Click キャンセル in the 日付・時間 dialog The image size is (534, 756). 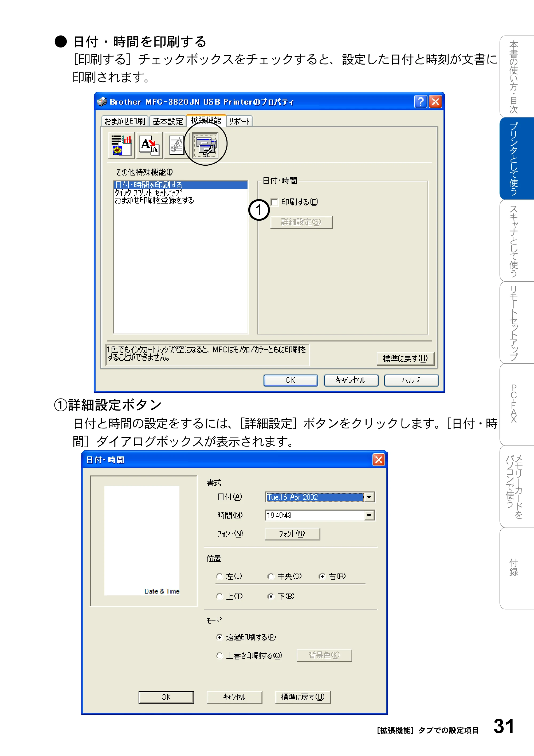click(x=234, y=697)
